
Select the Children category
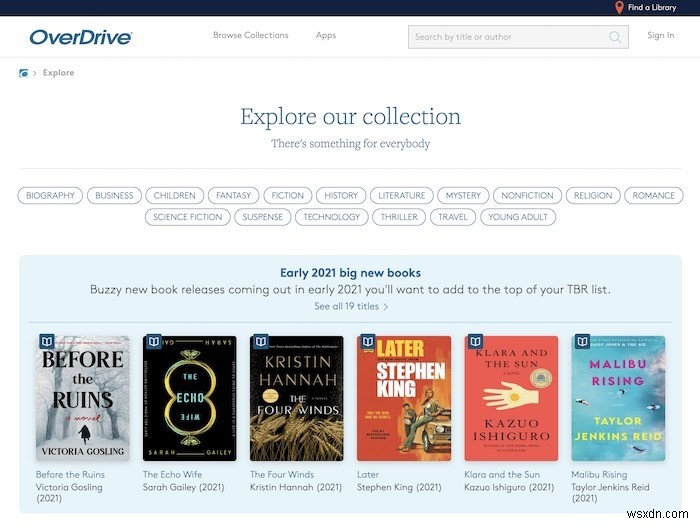point(175,195)
